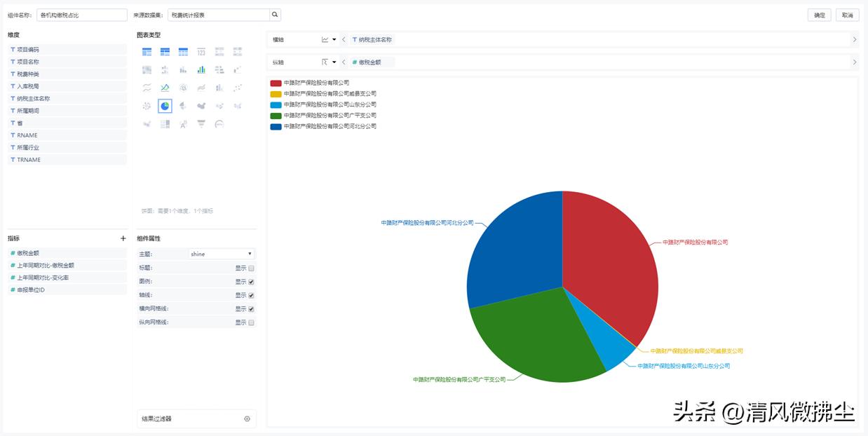Click the 缴税金额 chip in the 纵轴
The width and height of the screenshot is (868, 436).
point(372,62)
